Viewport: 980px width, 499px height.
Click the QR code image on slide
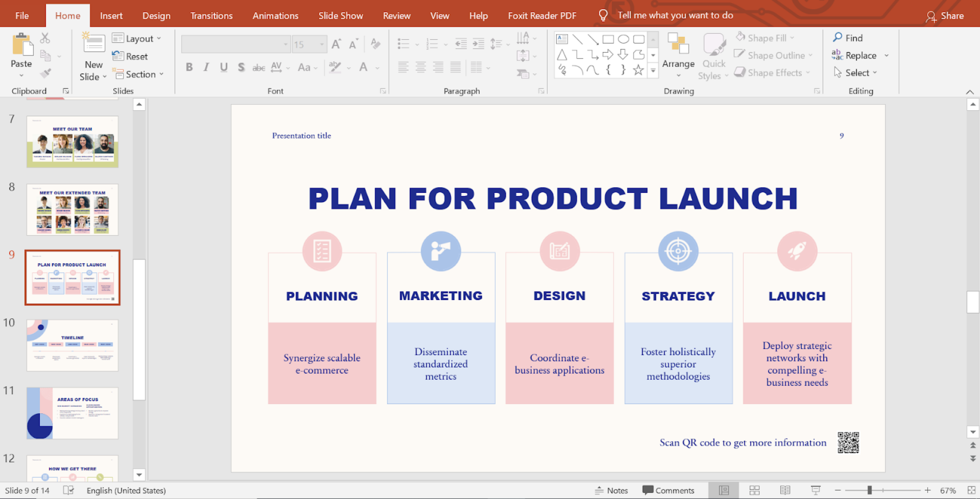pos(848,442)
